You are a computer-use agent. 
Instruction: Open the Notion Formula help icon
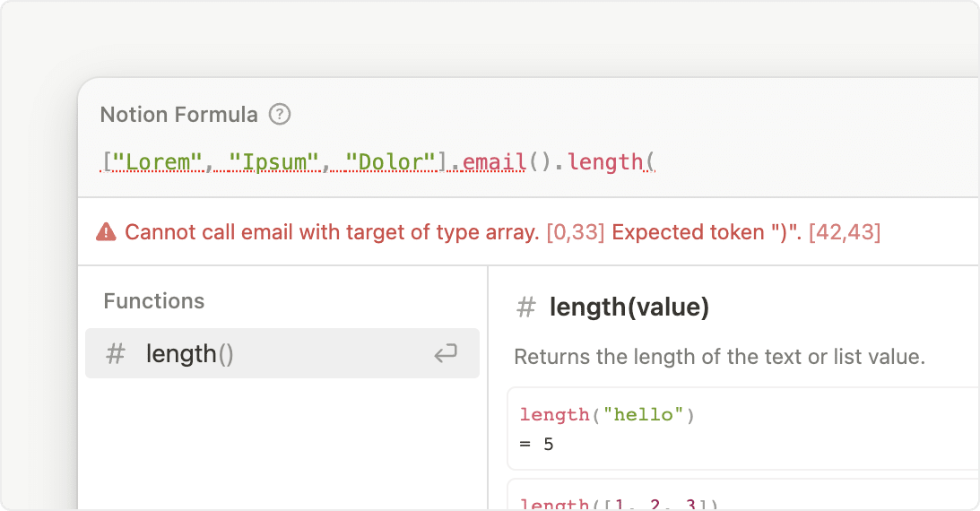tap(280, 115)
